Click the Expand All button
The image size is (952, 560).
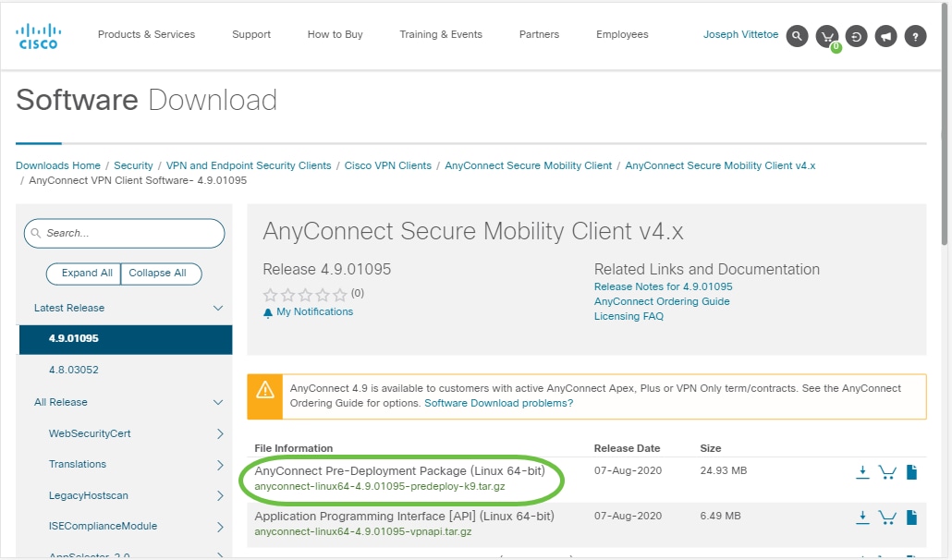(x=84, y=273)
